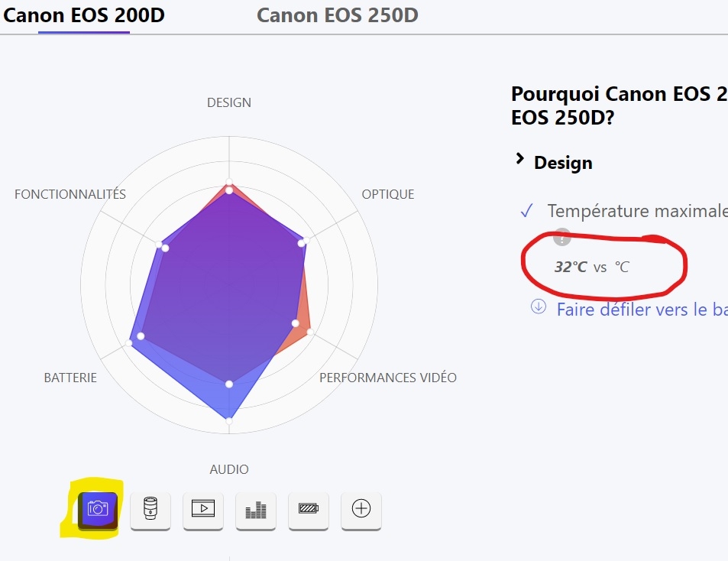
Task: Select the battery category icon
Action: point(309,510)
